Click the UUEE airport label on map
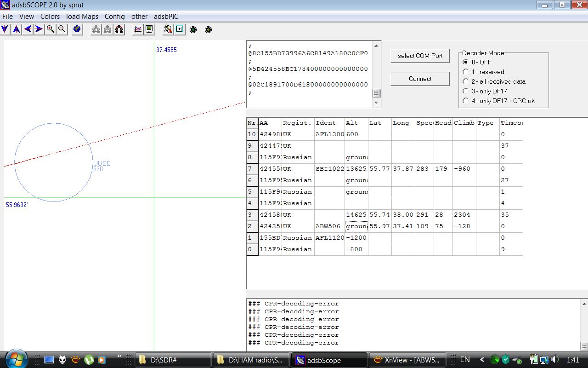This screenshot has width=588, height=368. [x=102, y=163]
